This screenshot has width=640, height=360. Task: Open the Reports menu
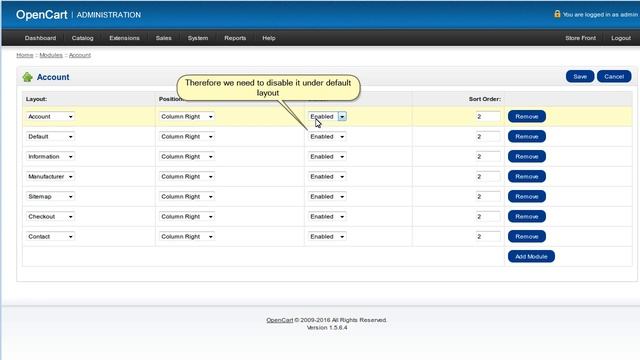(235, 38)
